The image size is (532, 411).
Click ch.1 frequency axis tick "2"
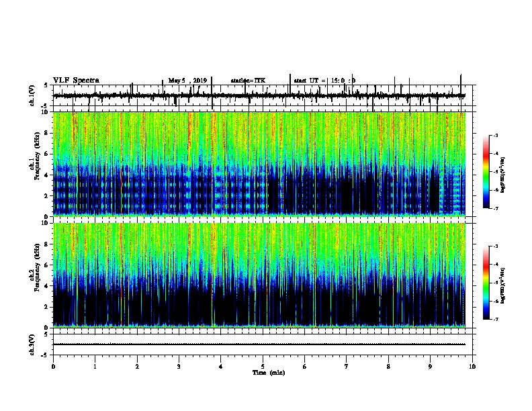[47, 195]
